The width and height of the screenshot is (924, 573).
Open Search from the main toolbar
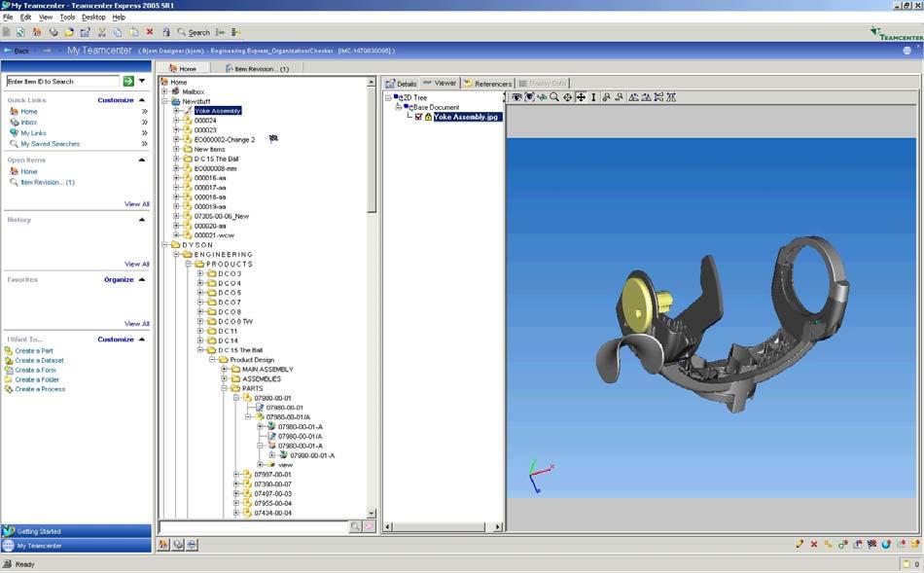coord(194,32)
